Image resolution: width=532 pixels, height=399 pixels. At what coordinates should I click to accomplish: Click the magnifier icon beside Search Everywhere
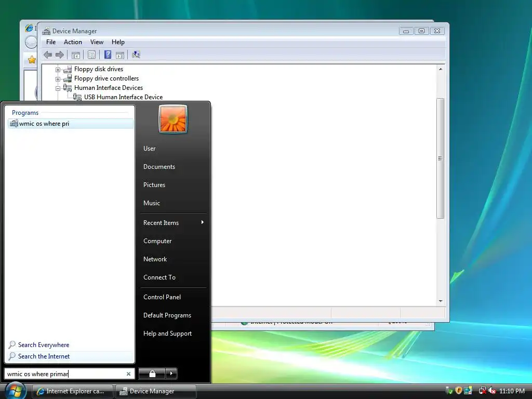click(12, 345)
